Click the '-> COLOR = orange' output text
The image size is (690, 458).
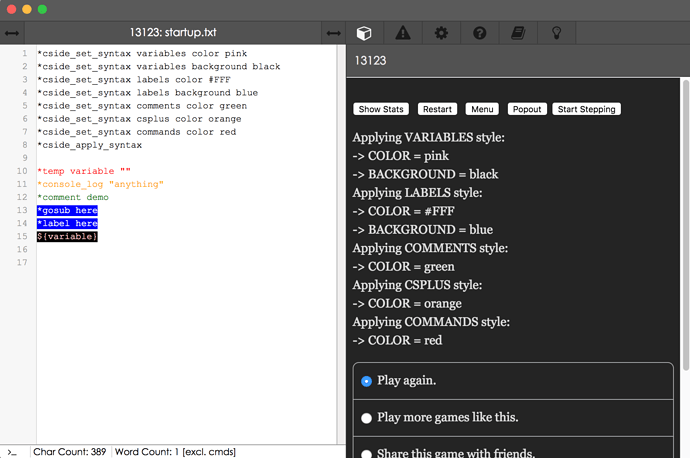click(407, 304)
